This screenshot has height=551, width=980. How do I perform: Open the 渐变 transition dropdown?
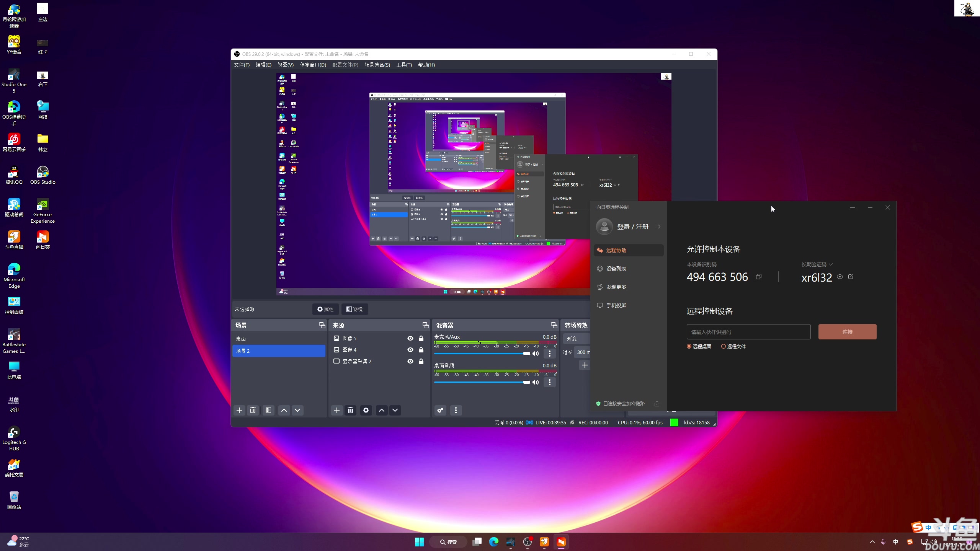coord(576,339)
